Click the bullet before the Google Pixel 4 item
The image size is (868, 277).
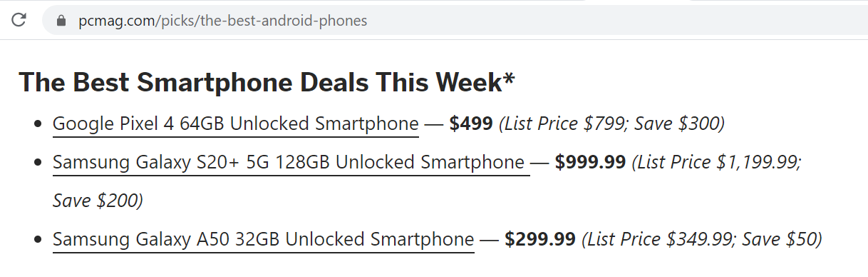click(x=38, y=125)
